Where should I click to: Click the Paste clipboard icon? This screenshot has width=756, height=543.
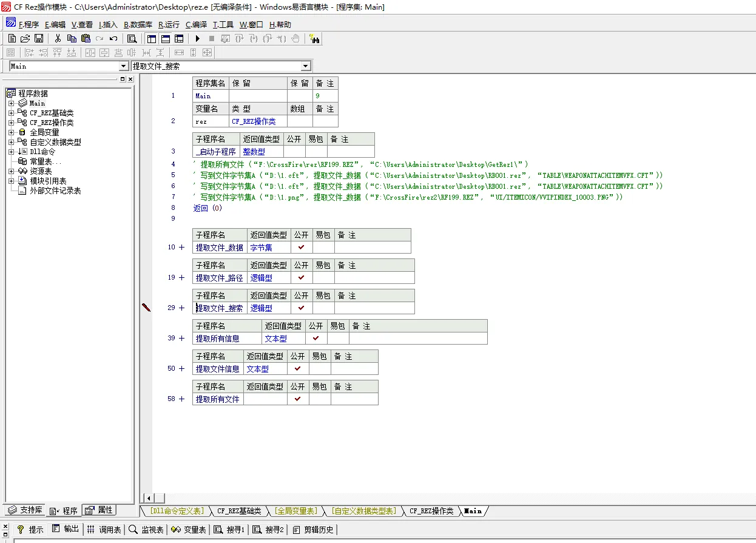86,38
